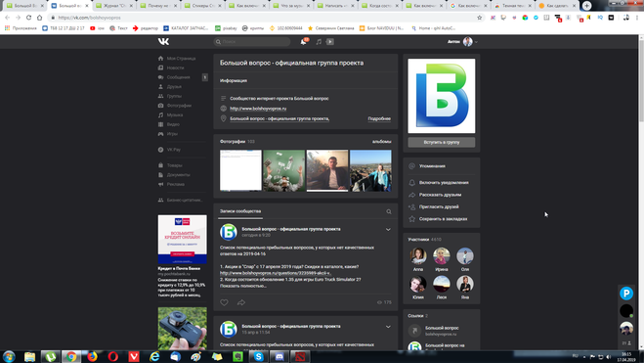Image resolution: width=644 pixels, height=363 pixels.
Task: Open VK Pay in left sidebar
Action: tap(174, 150)
